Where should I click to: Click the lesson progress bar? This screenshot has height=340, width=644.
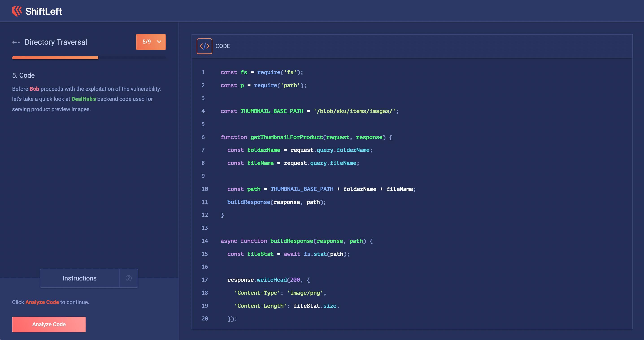89,58
